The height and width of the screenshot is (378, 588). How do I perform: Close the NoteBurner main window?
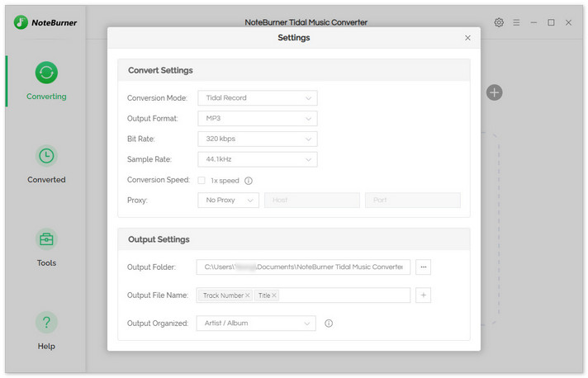(568, 22)
